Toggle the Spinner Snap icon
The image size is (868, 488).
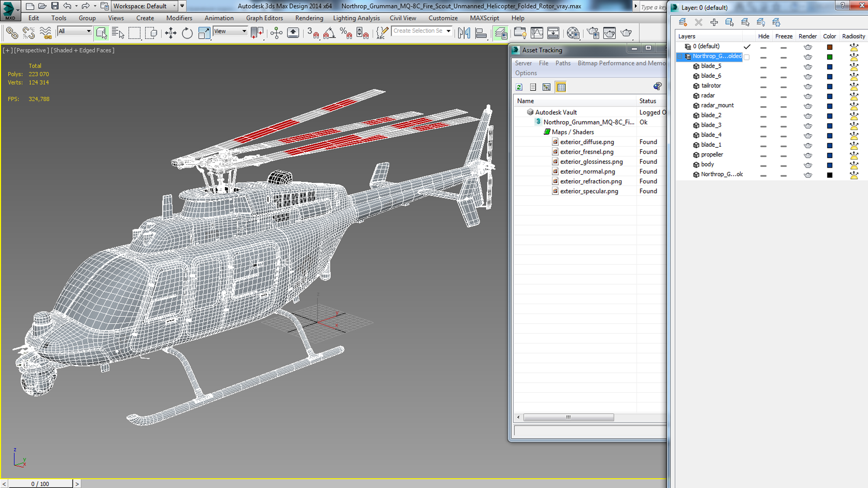click(x=363, y=33)
